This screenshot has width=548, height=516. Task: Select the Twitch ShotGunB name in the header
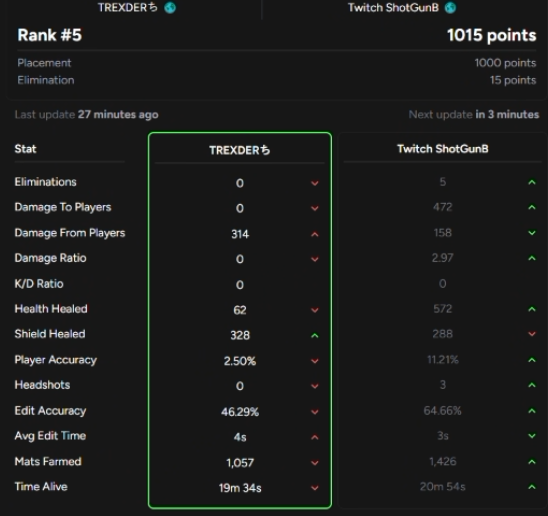pos(393,8)
